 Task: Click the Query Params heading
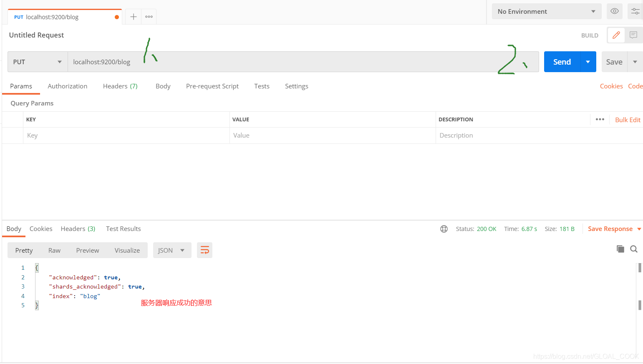pyautogui.click(x=32, y=103)
